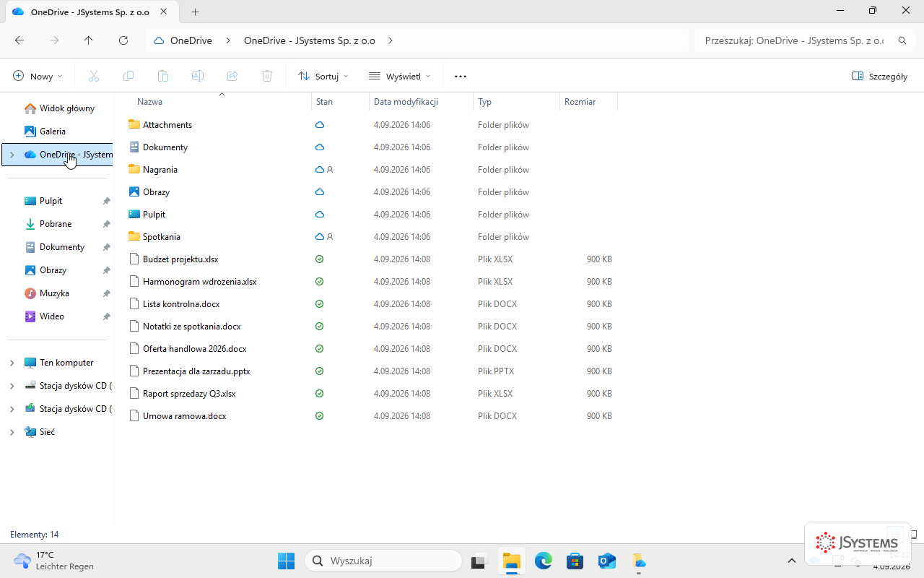Add a new tab with plus button
The image size is (924, 578).
(x=195, y=12)
